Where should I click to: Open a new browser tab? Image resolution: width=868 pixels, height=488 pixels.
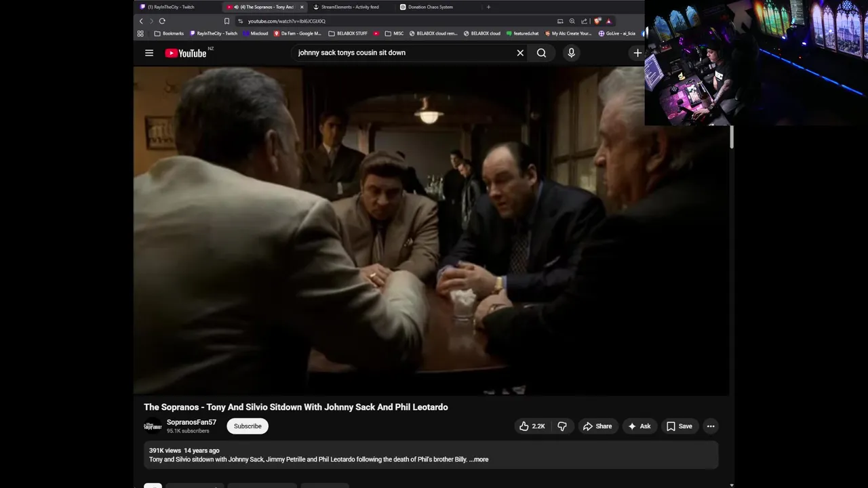point(488,7)
